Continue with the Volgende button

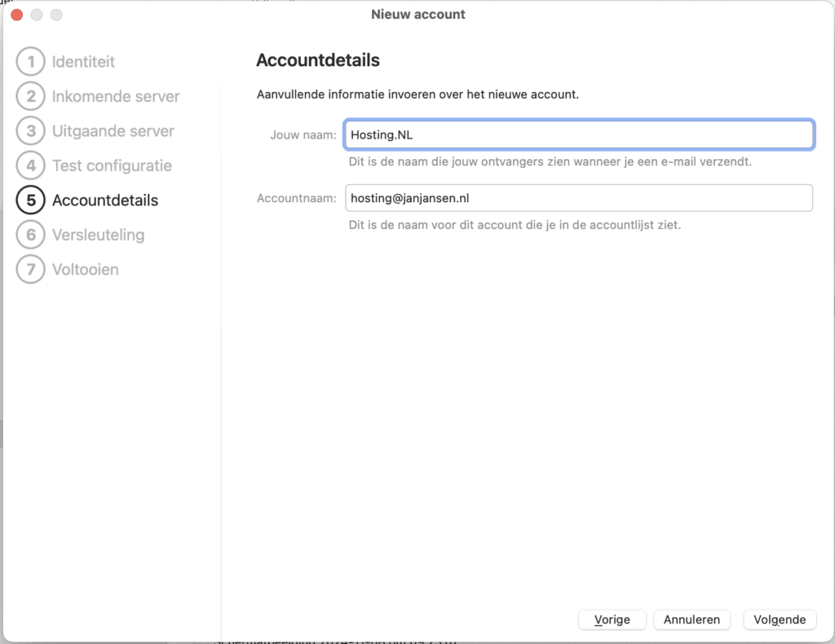coord(780,620)
